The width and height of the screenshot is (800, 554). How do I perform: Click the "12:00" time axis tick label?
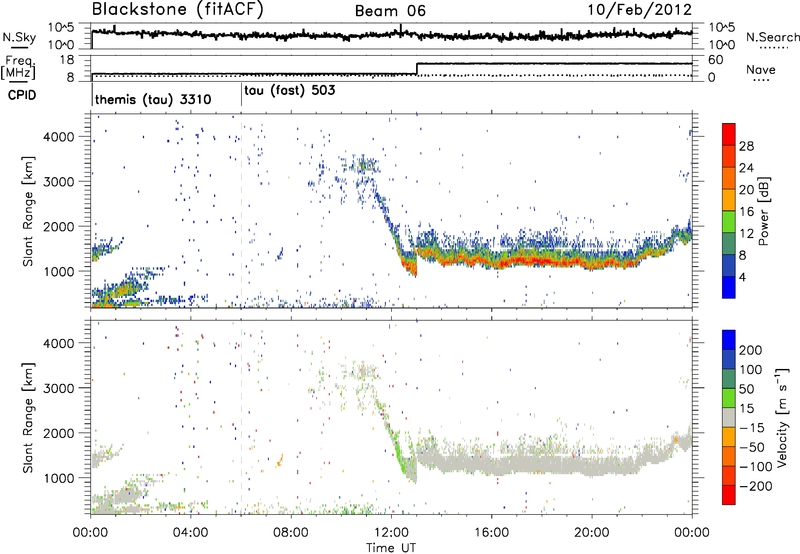[391, 533]
